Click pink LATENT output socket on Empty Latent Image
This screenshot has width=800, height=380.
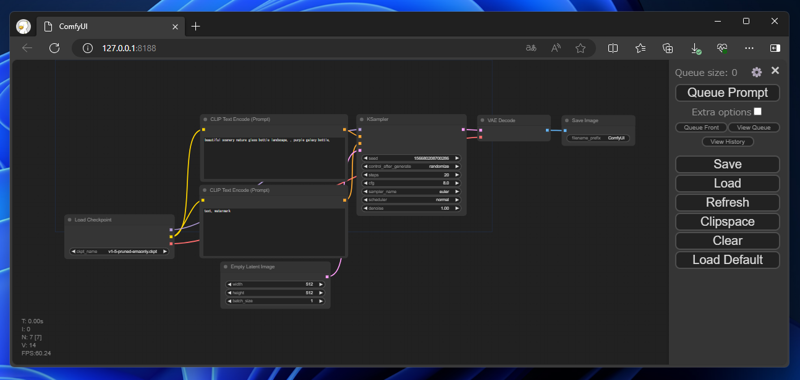(327, 277)
